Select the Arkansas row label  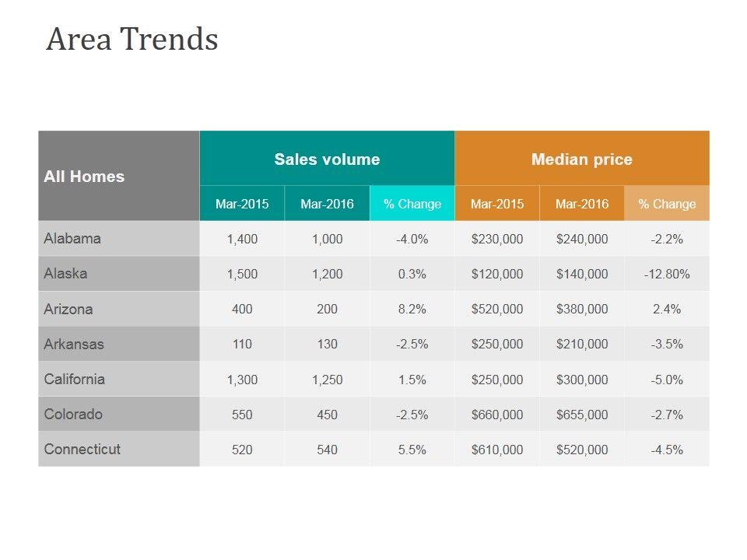point(74,344)
